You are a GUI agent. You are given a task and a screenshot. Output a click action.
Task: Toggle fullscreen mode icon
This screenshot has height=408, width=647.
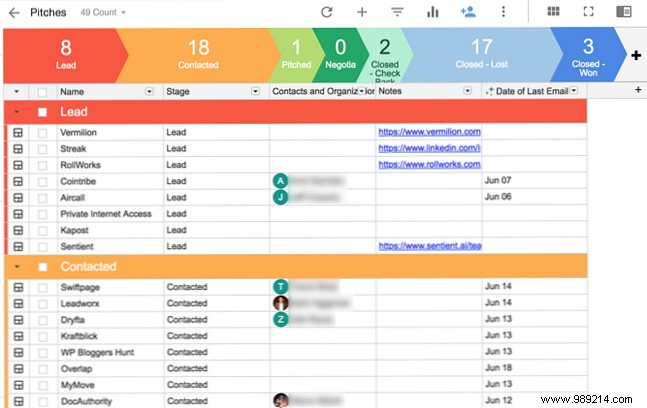[588, 12]
